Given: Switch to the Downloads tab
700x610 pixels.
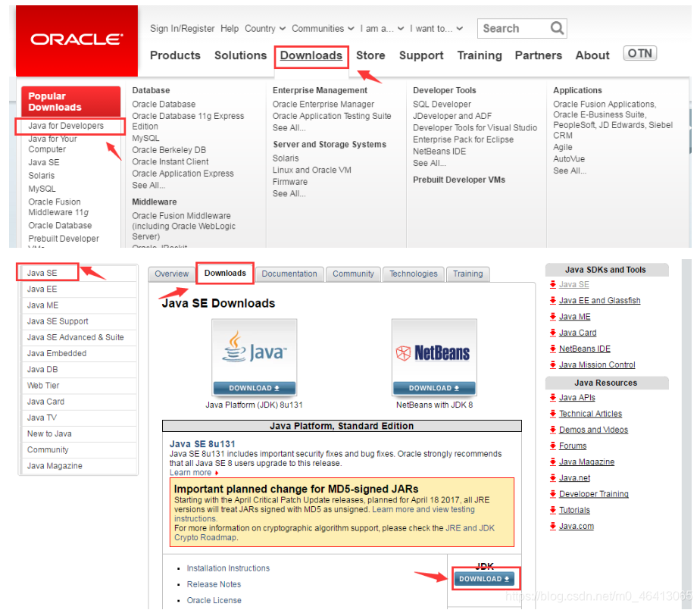Looking at the screenshot, I should click(225, 274).
